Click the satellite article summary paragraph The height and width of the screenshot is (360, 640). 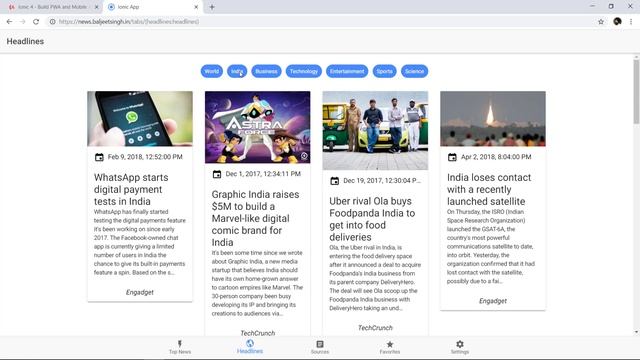pos(491,247)
